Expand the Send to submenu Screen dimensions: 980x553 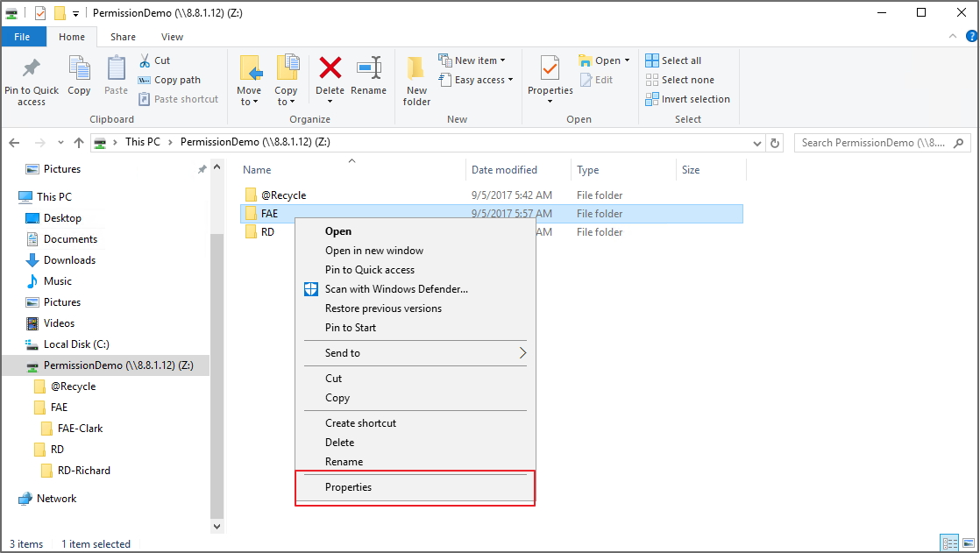(415, 353)
